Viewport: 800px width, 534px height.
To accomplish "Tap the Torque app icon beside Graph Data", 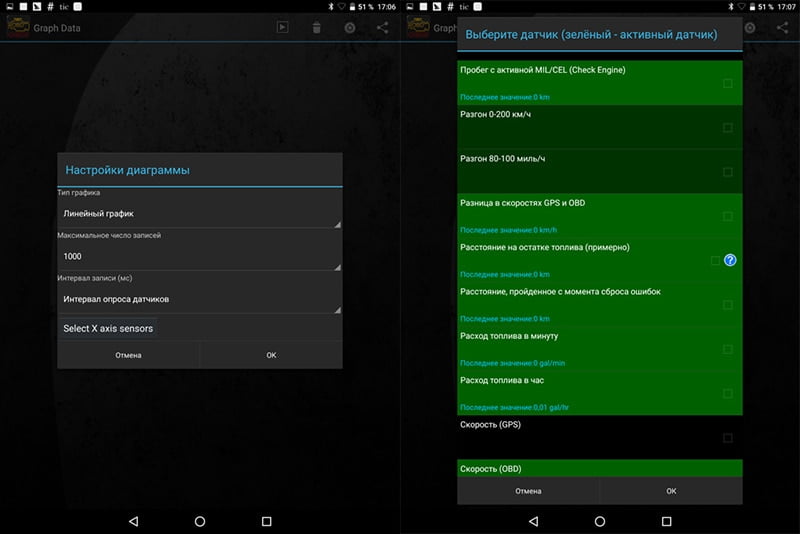I will [17, 28].
